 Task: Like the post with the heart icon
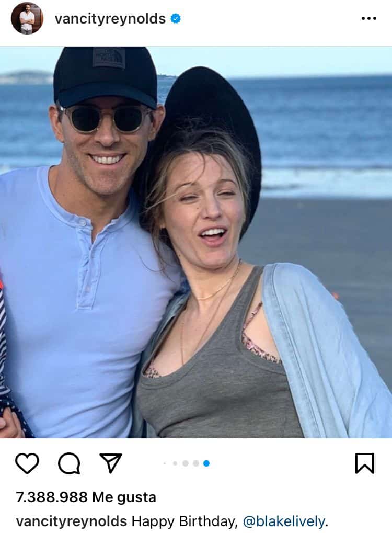[27, 463]
